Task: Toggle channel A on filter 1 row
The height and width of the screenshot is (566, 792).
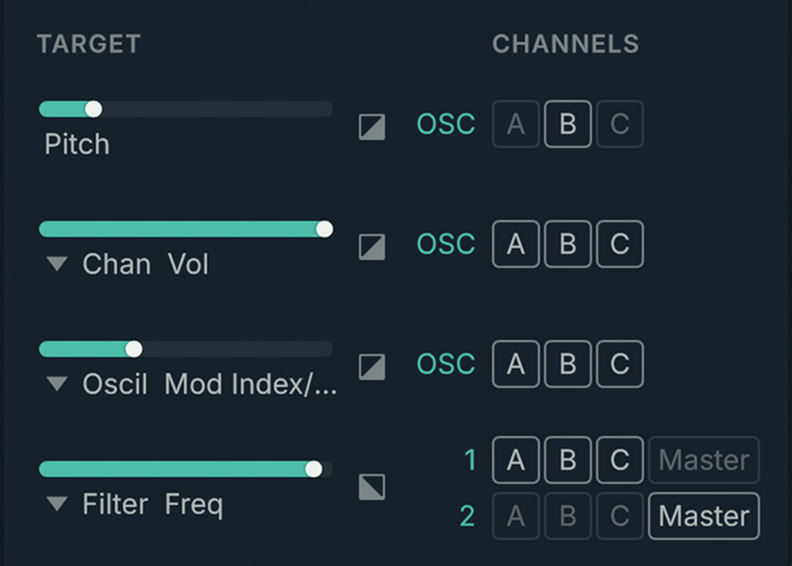Action: 516,460
